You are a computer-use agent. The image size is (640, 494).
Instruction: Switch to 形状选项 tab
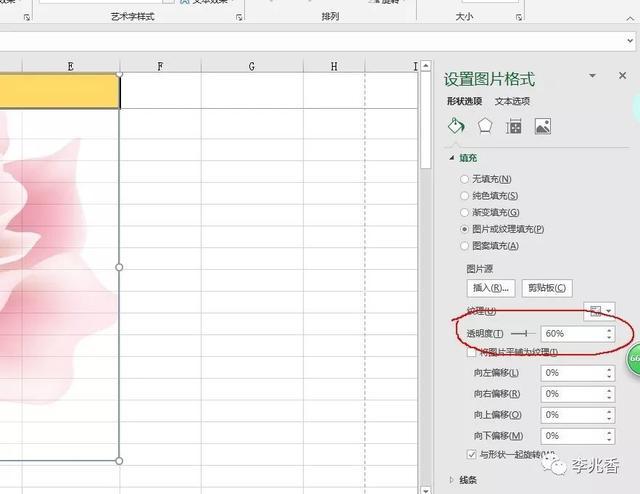pyautogui.click(x=464, y=101)
